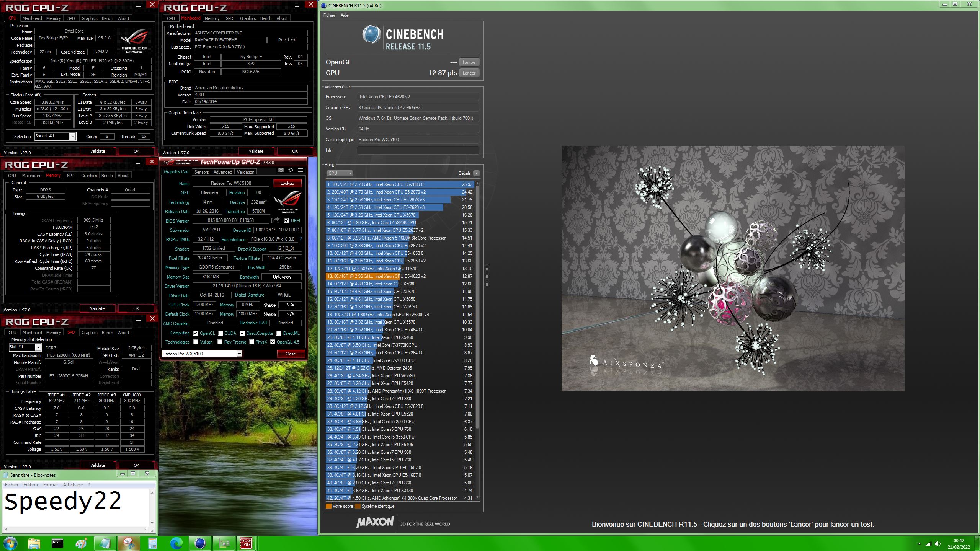Switch to Notepad taskbar icon
This screenshot has width=980, height=551.
[105, 543]
